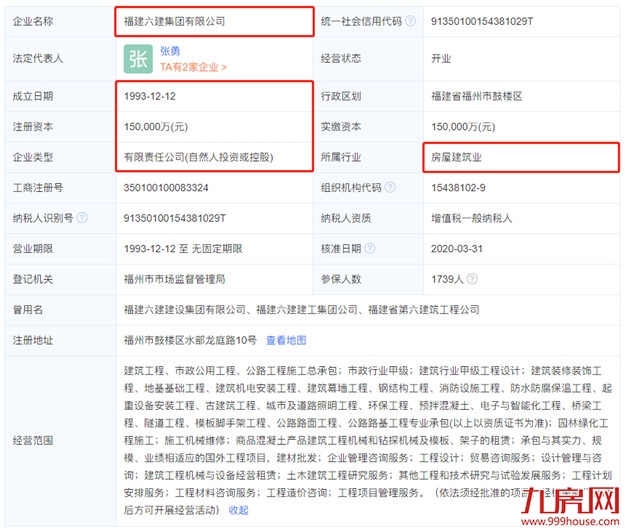This screenshot has height=531, width=625.
Task: Click the 登记机关 label
Action: (33, 279)
